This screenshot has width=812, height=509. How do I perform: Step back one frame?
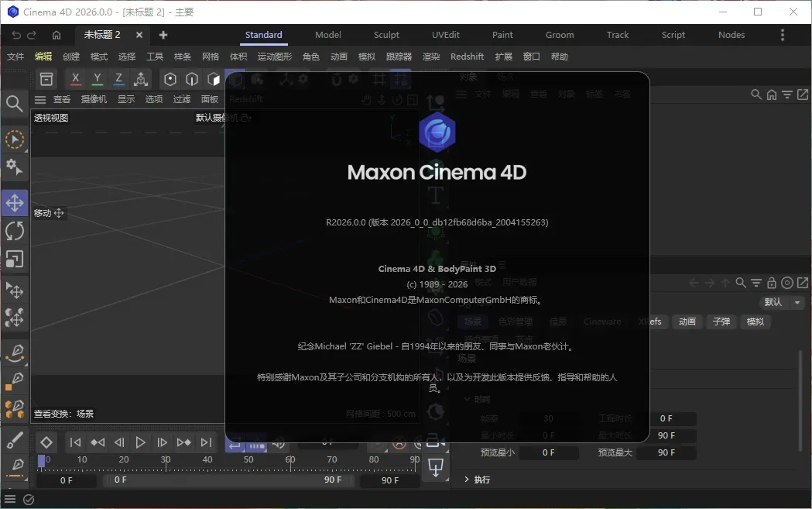coord(119,442)
